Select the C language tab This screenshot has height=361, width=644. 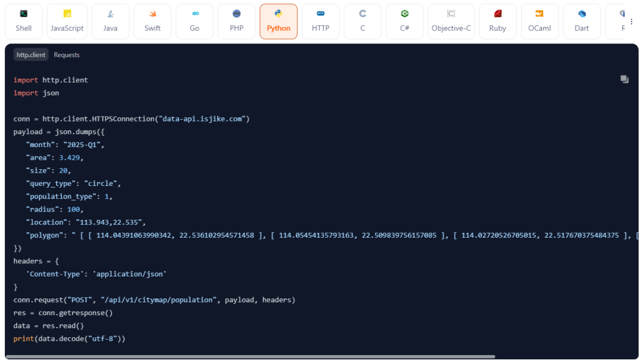click(363, 21)
